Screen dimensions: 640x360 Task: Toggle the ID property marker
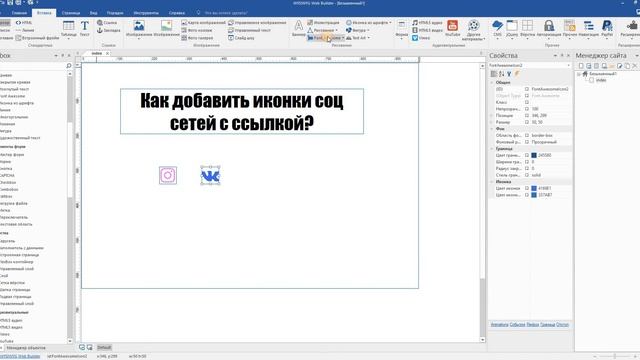(x=527, y=89)
